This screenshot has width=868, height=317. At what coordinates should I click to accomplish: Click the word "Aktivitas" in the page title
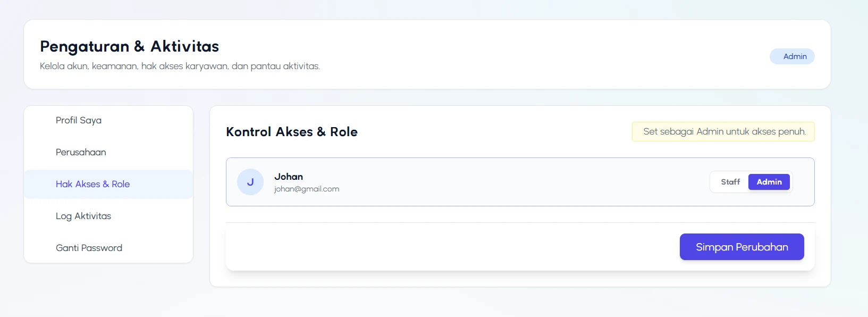click(x=184, y=46)
